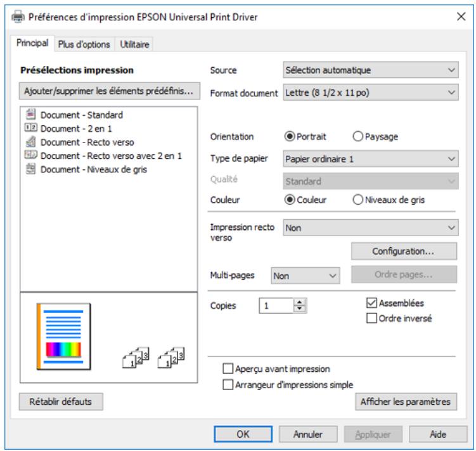Click the Niveaux de gris preset icon
The image size is (476, 451).
[30, 169]
